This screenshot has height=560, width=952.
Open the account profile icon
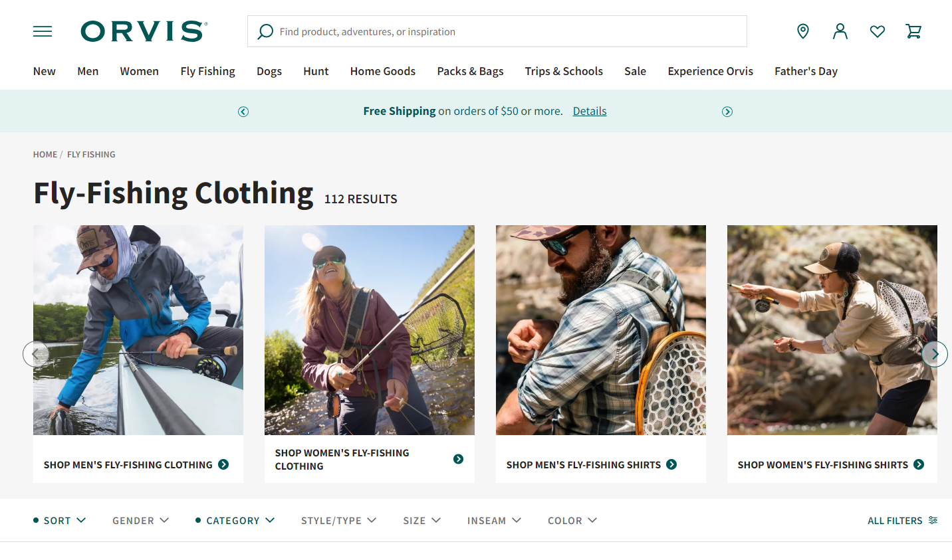pos(840,31)
